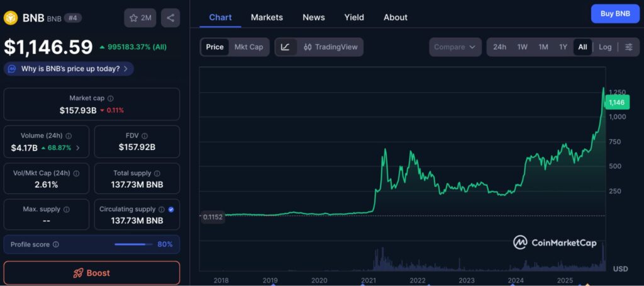Image resolution: width=644 pixels, height=286 pixels.
Task: Click the Profile score info icon
Action: tap(56, 244)
